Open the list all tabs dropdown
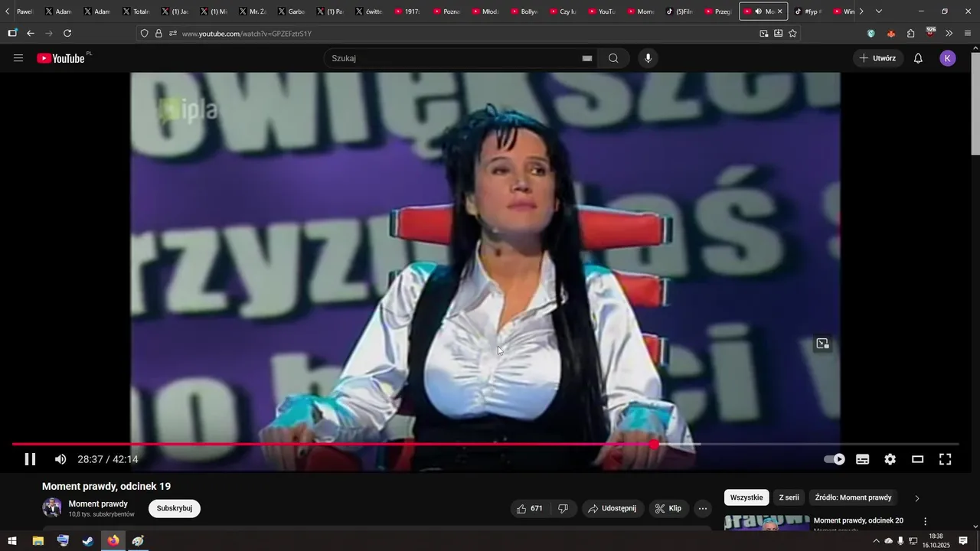Viewport: 980px width, 551px height. point(878,11)
